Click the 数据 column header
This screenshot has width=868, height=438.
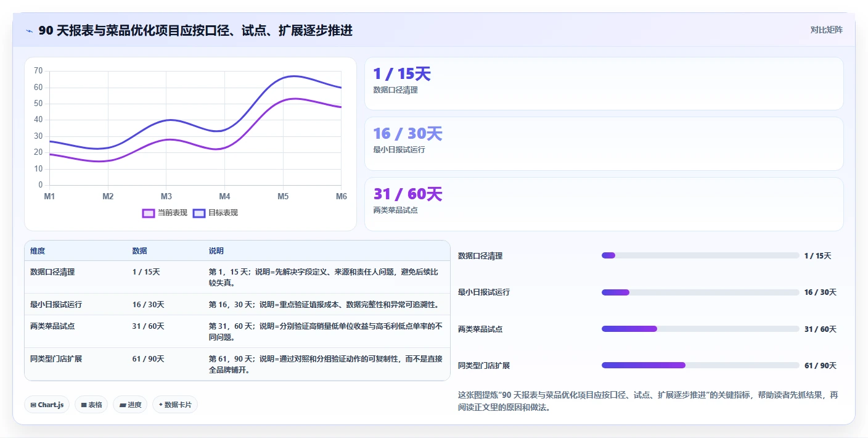(139, 251)
